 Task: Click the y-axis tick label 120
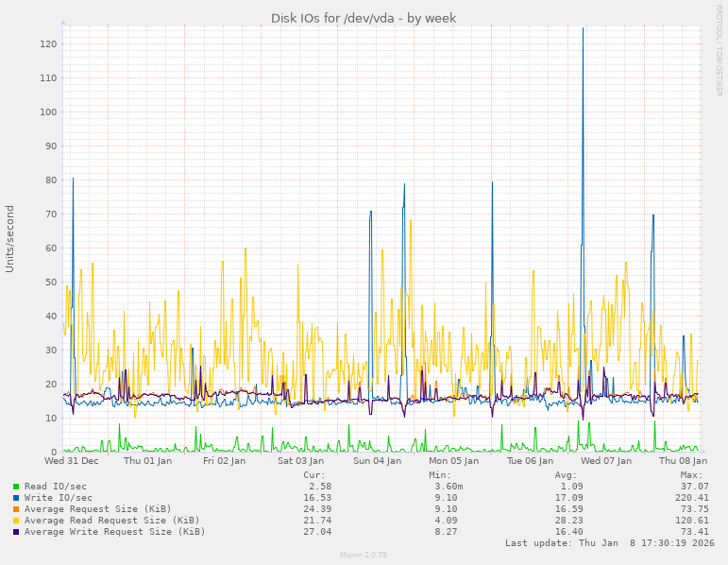(x=48, y=44)
